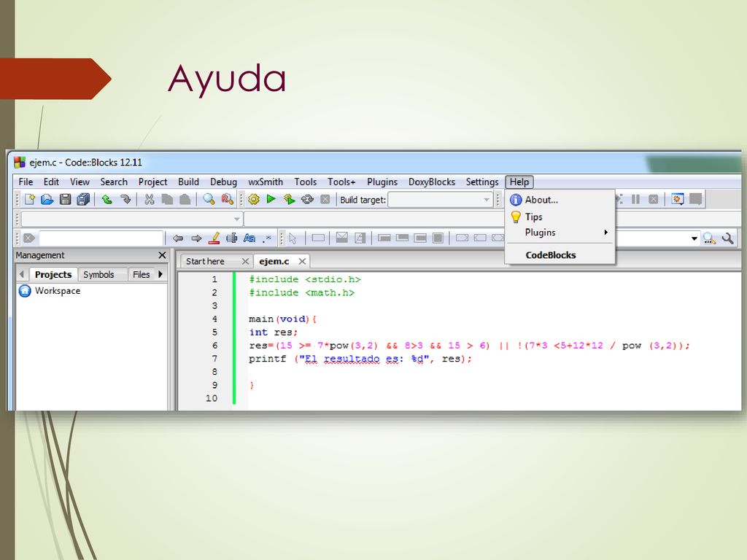Close the ejem.c tab

click(x=302, y=262)
